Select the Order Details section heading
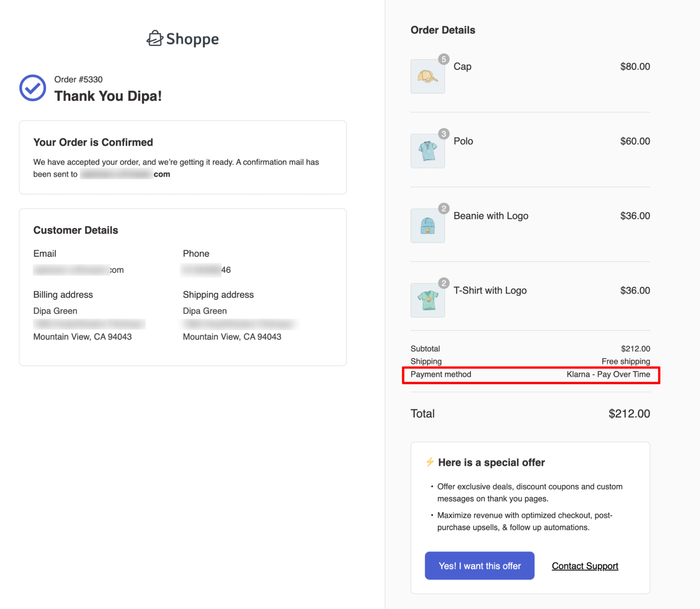This screenshot has width=700, height=609. coord(443,30)
